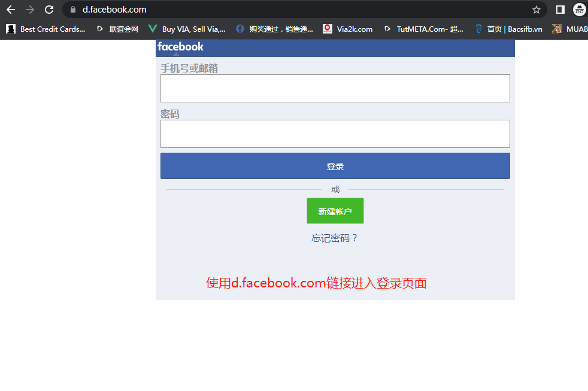Viewport: 588px width, 391px height.
Task: Focus the 手机号或邮箱 input field
Action: tap(335, 89)
